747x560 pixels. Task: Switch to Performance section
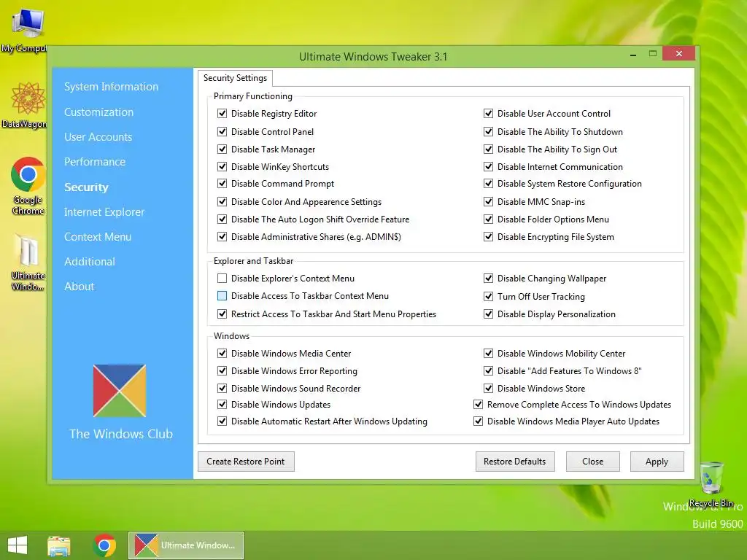pyautogui.click(x=95, y=162)
